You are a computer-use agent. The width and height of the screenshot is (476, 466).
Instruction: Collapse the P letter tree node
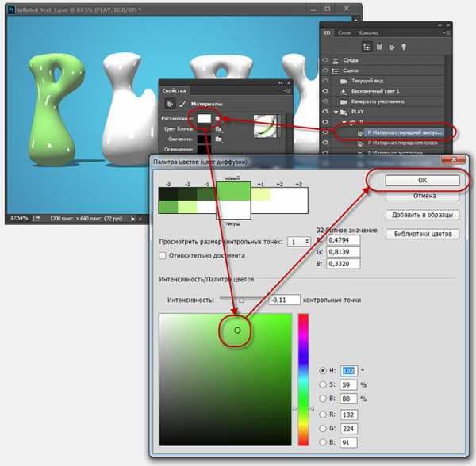coord(344,122)
